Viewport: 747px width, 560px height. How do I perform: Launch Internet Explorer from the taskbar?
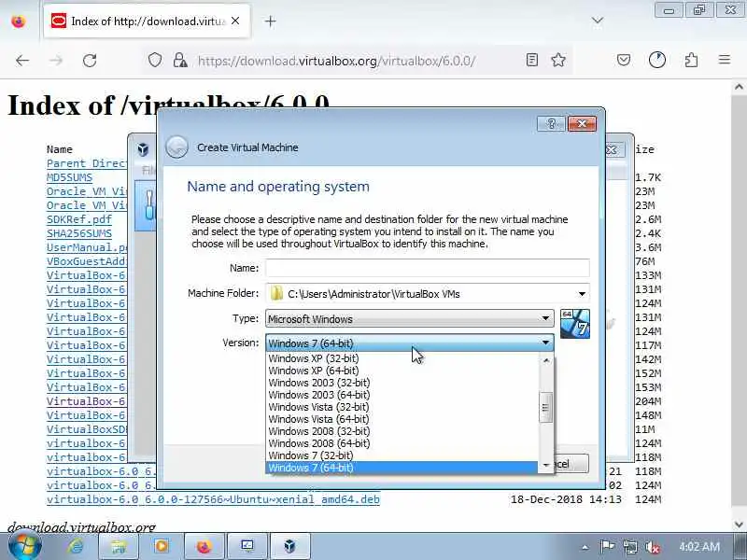tap(76, 546)
